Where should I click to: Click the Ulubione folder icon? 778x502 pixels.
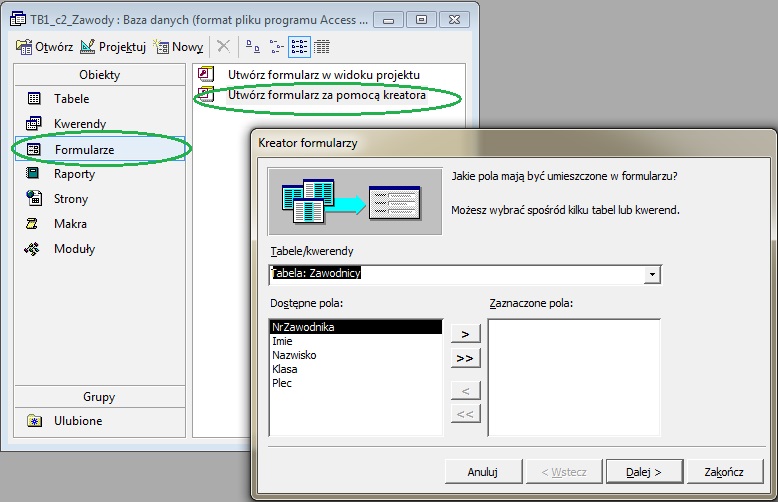[34, 421]
